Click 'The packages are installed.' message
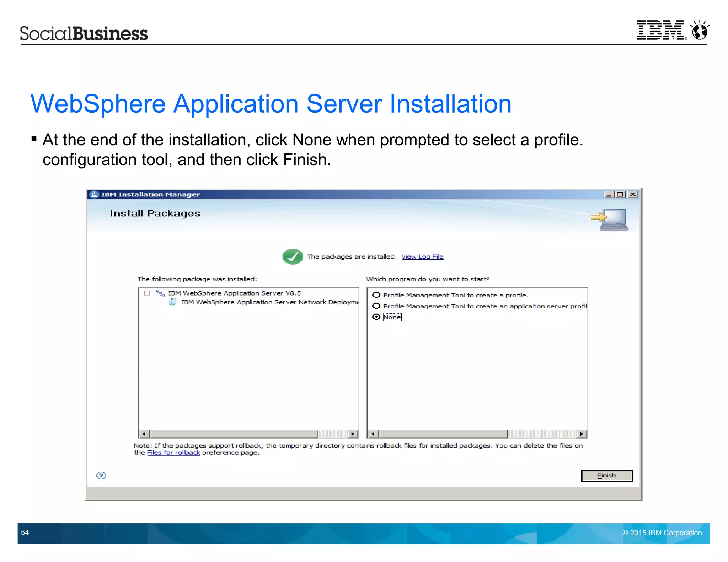 (x=352, y=256)
